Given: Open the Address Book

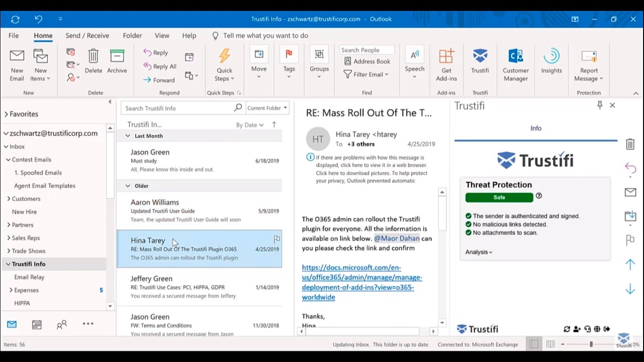Looking at the screenshot, I should (x=367, y=61).
